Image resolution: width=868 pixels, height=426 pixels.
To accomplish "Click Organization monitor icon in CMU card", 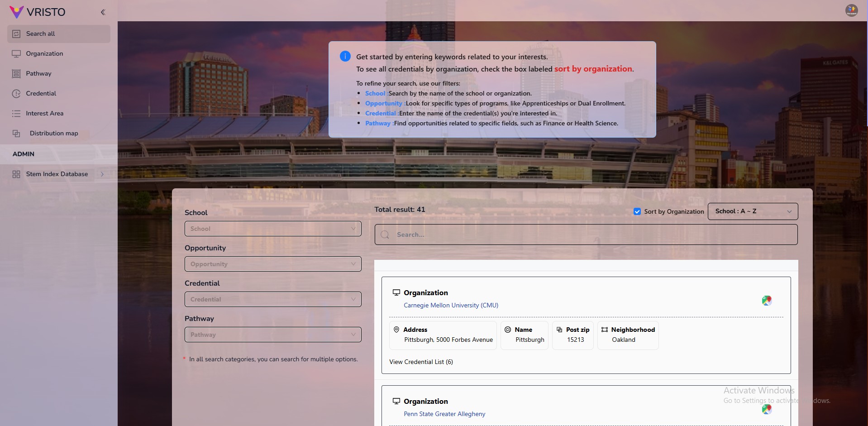I will (396, 292).
